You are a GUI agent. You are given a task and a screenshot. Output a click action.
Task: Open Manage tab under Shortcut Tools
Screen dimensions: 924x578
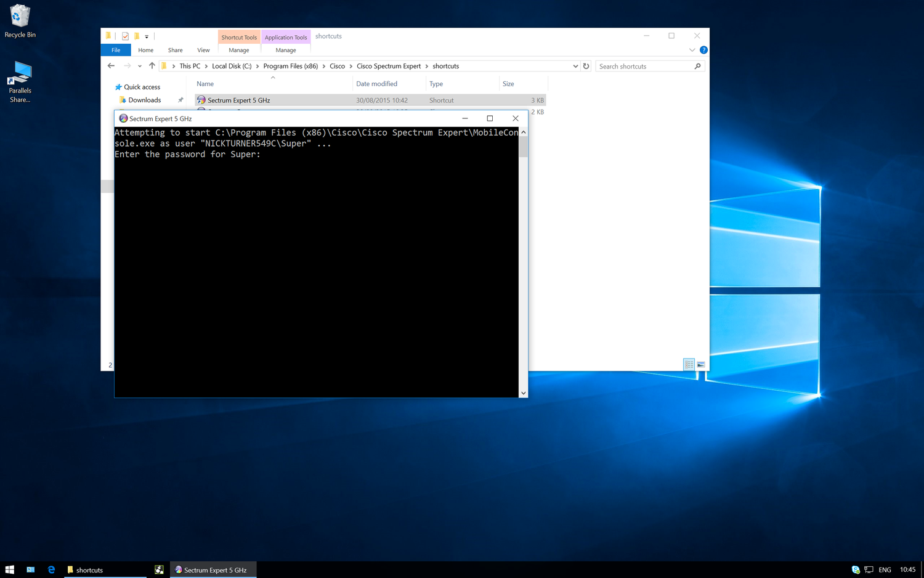pyautogui.click(x=239, y=50)
